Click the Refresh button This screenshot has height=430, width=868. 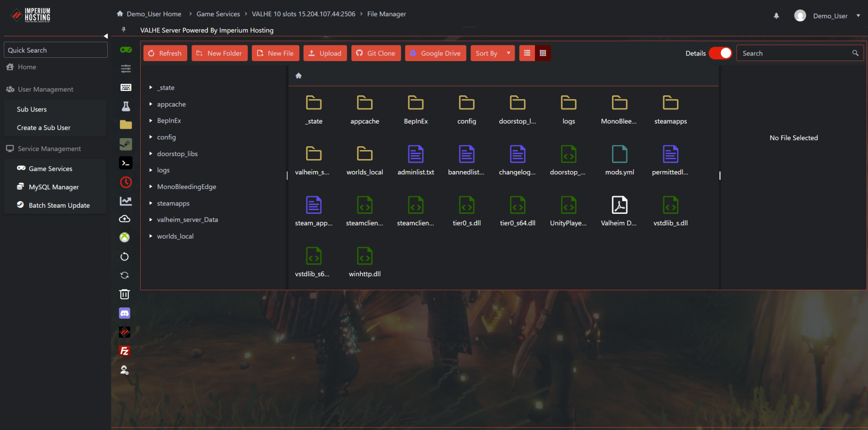(x=165, y=53)
